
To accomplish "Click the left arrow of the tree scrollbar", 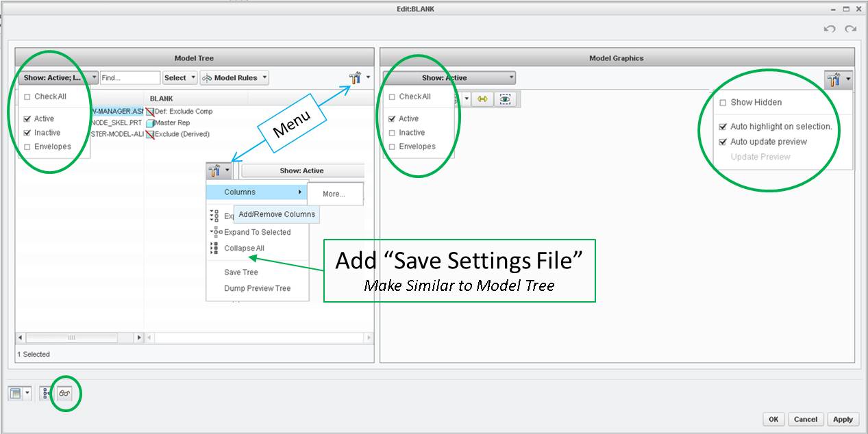I will pos(20,337).
